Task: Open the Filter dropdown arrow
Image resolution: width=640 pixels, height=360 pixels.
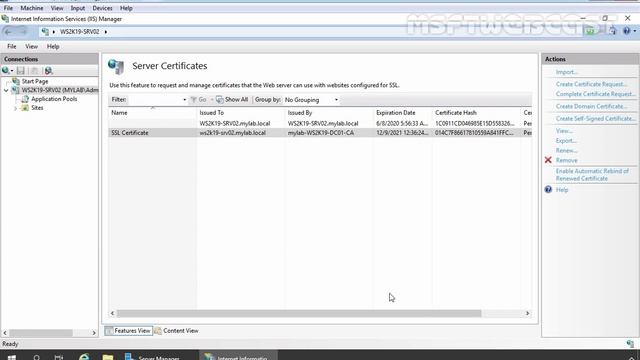Action: tap(184, 100)
